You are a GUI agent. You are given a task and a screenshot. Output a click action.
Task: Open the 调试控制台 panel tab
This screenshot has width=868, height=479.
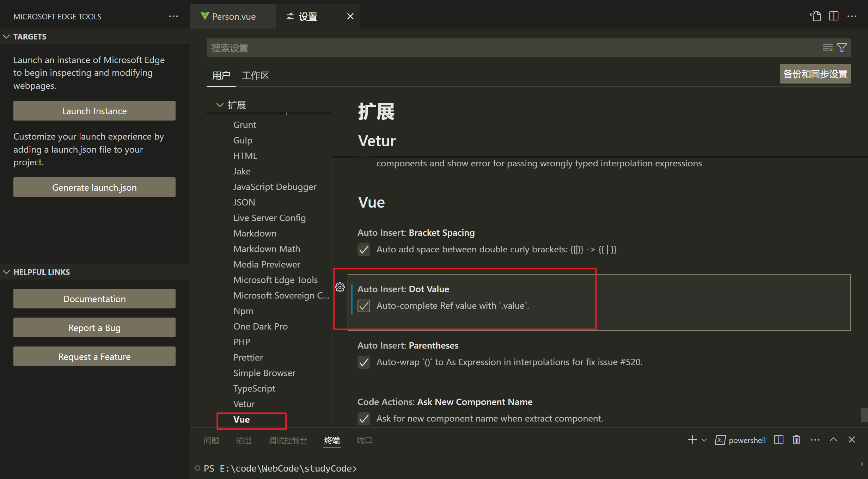click(x=288, y=440)
